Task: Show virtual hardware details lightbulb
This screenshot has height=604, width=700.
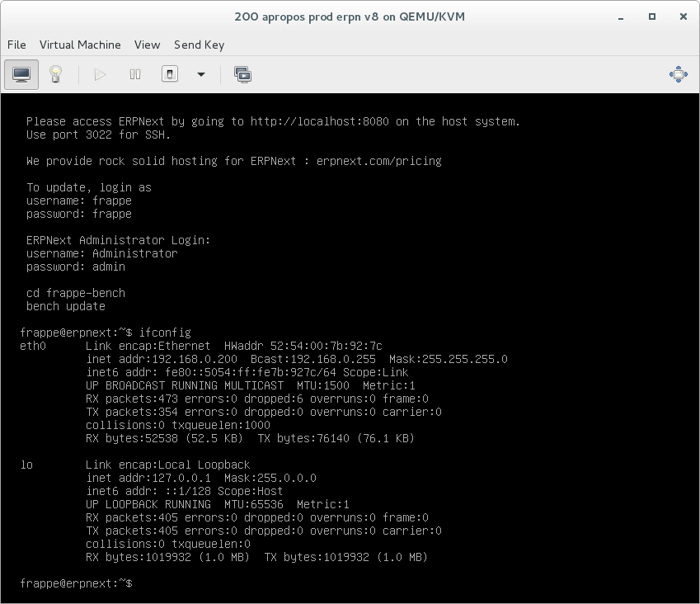Action: [x=55, y=74]
